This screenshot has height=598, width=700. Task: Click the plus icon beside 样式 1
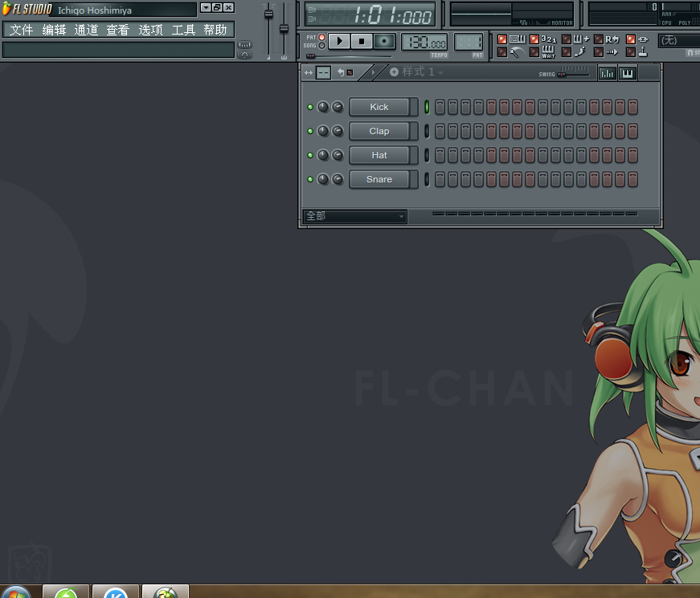[x=394, y=72]
